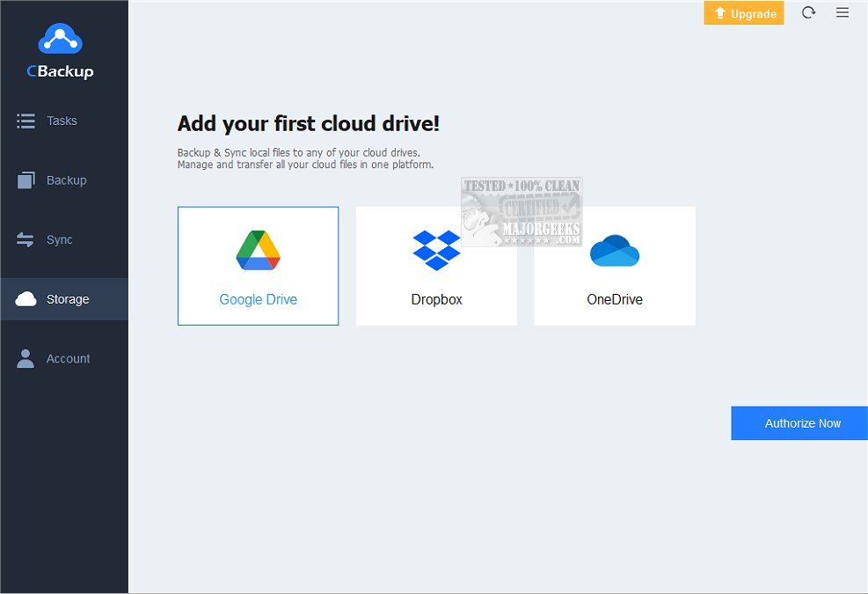Click the Dropbox label
The image size is (868, 594).
[436, 299]
